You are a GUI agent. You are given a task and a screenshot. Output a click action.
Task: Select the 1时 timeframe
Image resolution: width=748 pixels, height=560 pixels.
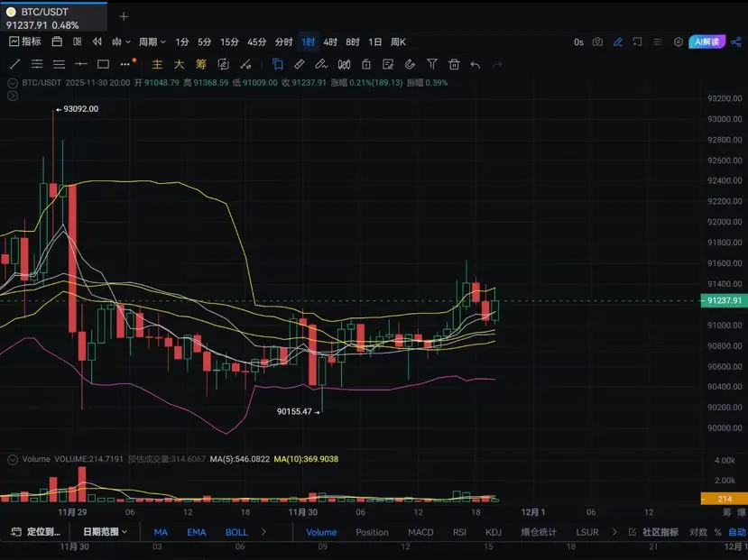(309, 42)
